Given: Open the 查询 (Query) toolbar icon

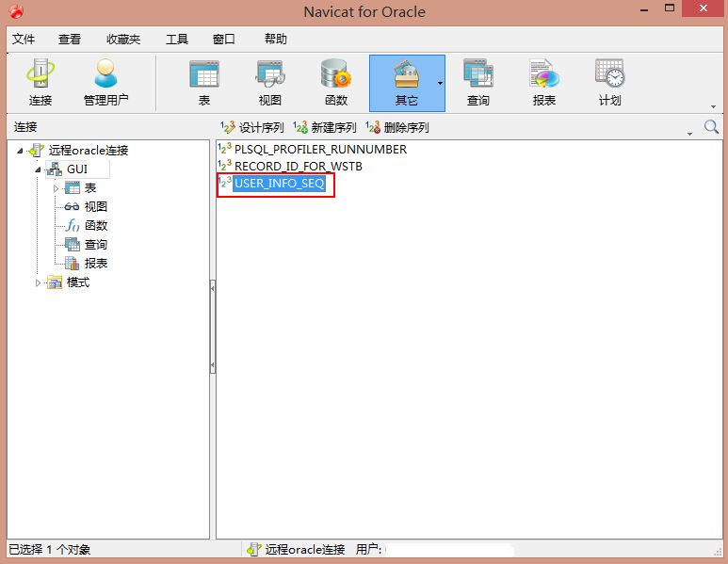Looking at the screenshot, I should click(x=477, y=83).
